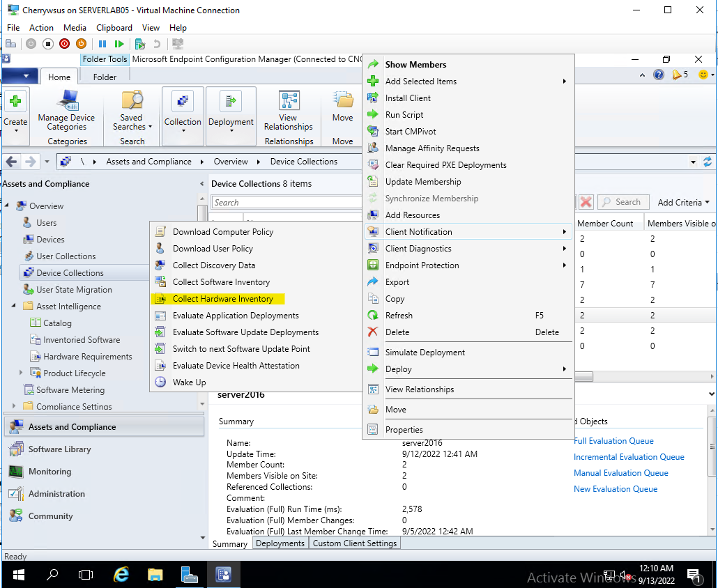The width and height of the screenshot is (718, 588).
Task: Open Task View on taskbar
Action: [x=86, y=574]
